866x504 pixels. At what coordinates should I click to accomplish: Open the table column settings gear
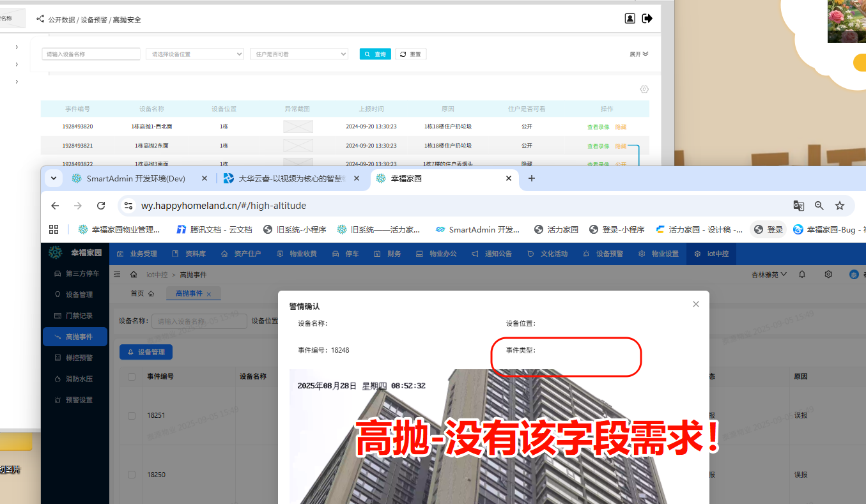coord(644,89)
